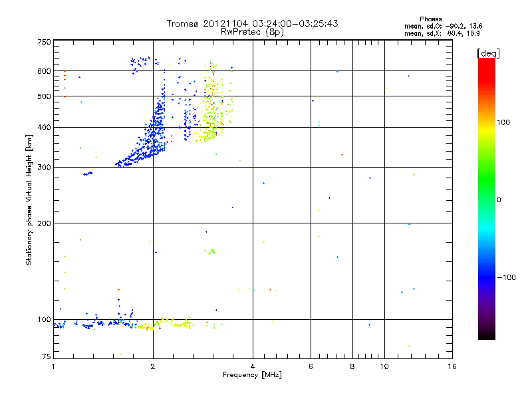Click the y-axis tick label '75'
The image size is (532, 399).
pyautogui.click(x=47, y=356)
